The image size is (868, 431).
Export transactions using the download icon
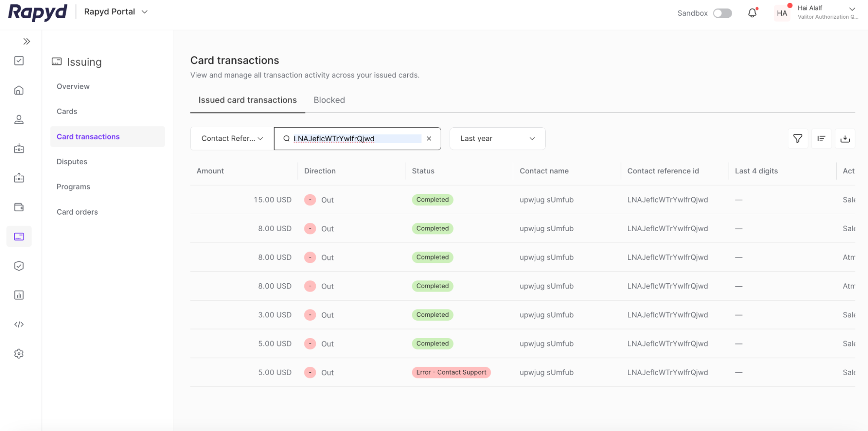845,138
